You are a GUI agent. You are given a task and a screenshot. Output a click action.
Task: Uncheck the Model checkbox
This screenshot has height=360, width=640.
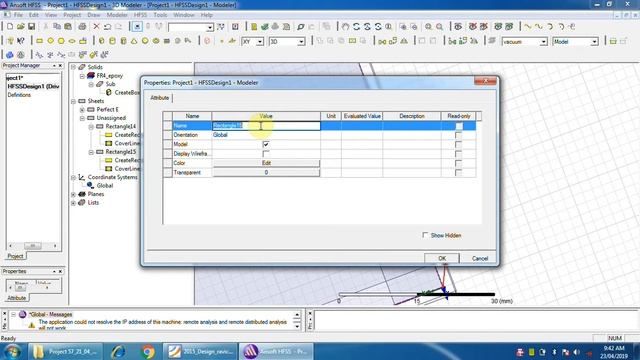pos(266,144)
